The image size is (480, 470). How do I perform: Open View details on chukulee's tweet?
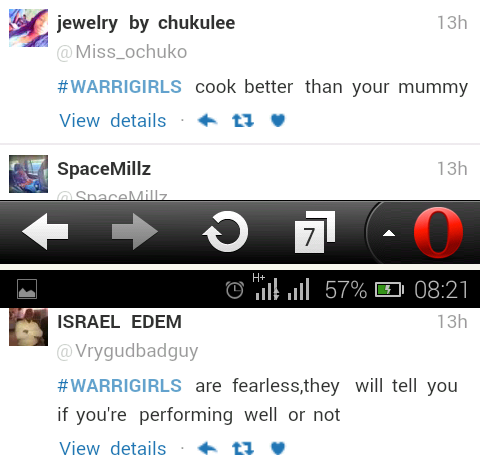tap(113, 120)
